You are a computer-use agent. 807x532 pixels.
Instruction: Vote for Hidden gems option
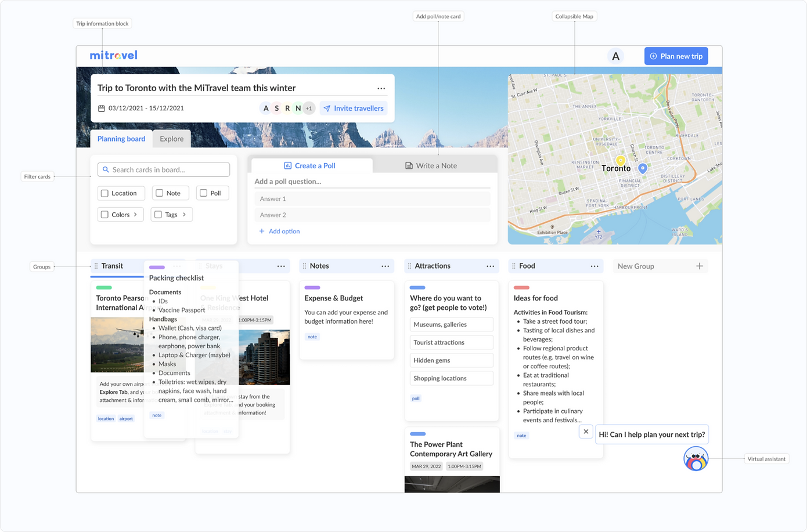point(452,361)
